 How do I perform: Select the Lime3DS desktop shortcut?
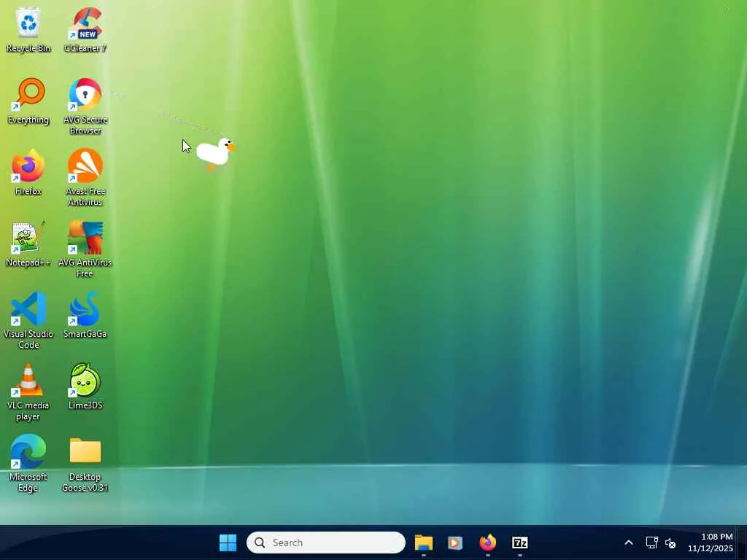(x=85, y=386)
